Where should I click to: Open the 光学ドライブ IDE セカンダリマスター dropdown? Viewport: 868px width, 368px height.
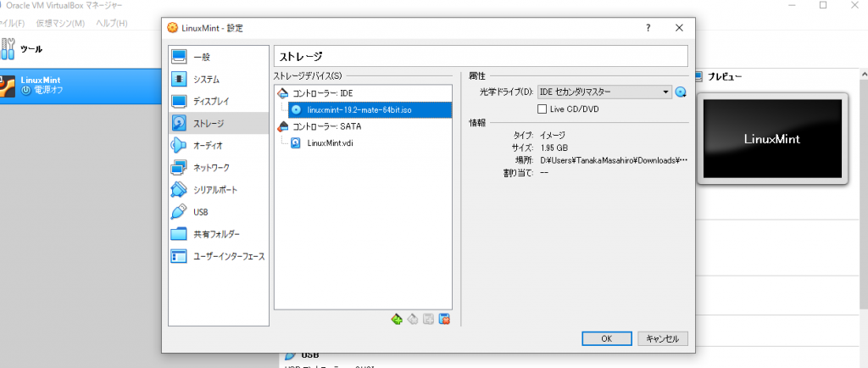pyautogui.click(x=605, y=92)
